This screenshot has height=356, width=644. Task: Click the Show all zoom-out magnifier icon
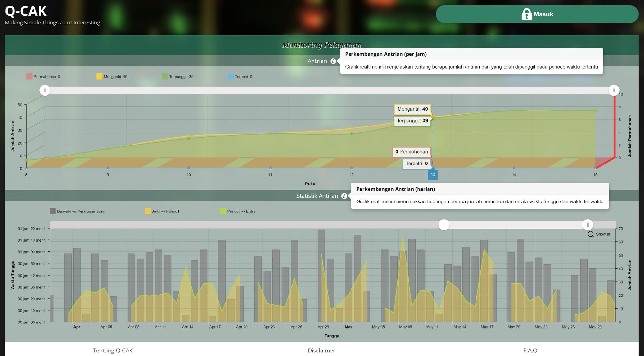591,234
